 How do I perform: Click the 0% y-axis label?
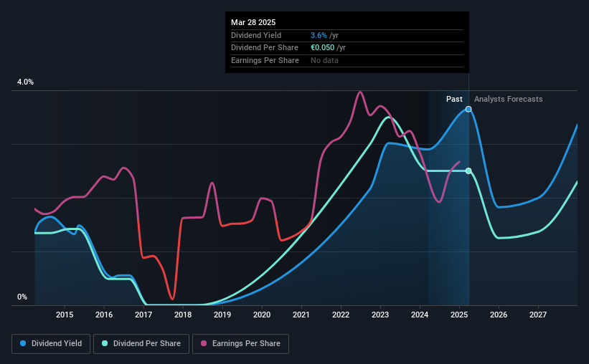click(x=22, y=297)
